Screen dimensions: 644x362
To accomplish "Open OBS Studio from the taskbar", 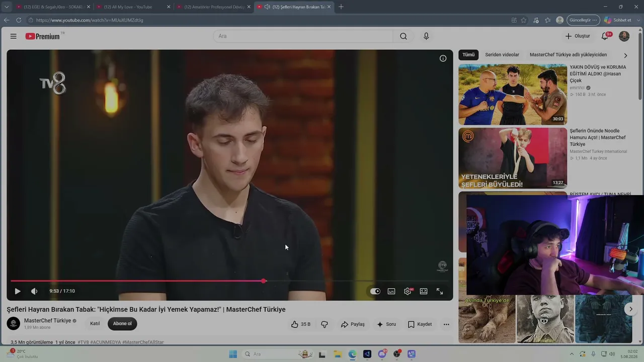I will 397,354.
